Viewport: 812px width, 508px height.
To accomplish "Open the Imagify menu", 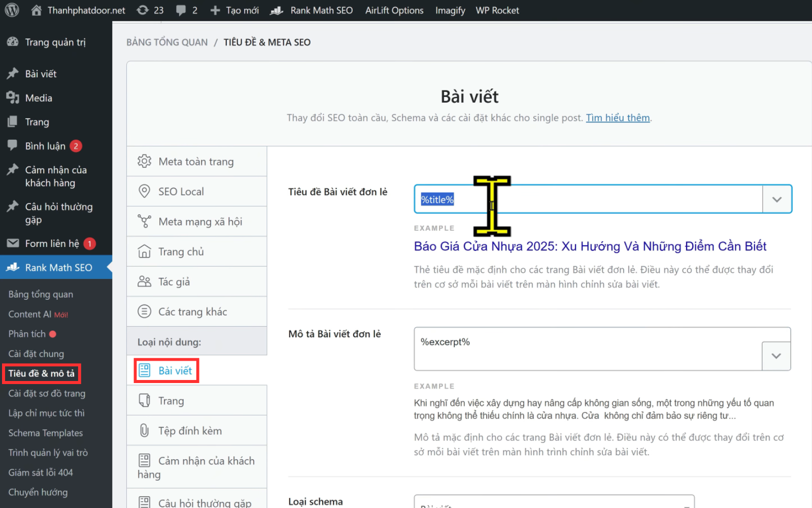I will pyautogui.click(x=450, y=10).
